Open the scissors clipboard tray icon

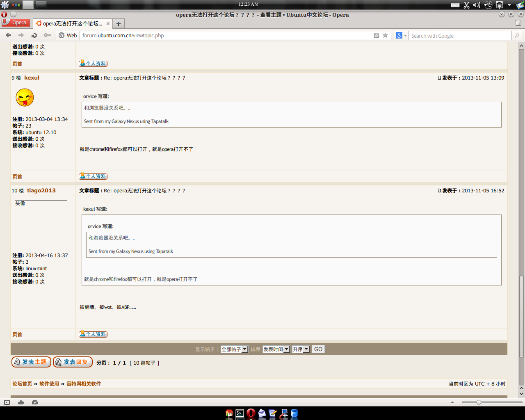point(466,5)
